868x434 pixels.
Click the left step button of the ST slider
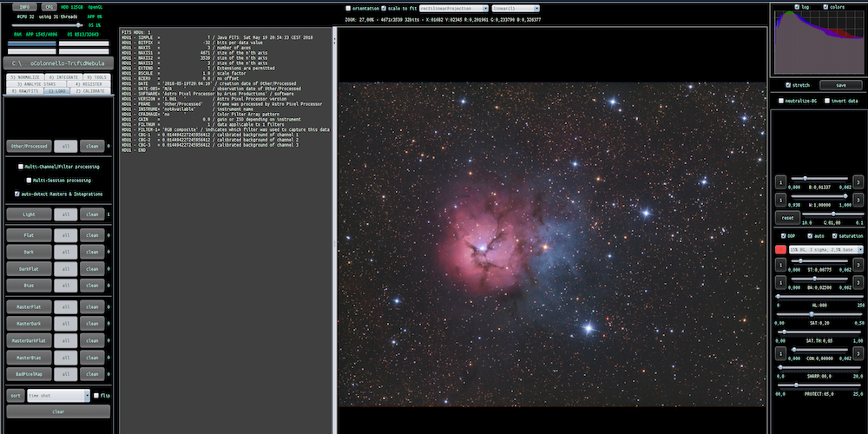[x=781, y=265]
